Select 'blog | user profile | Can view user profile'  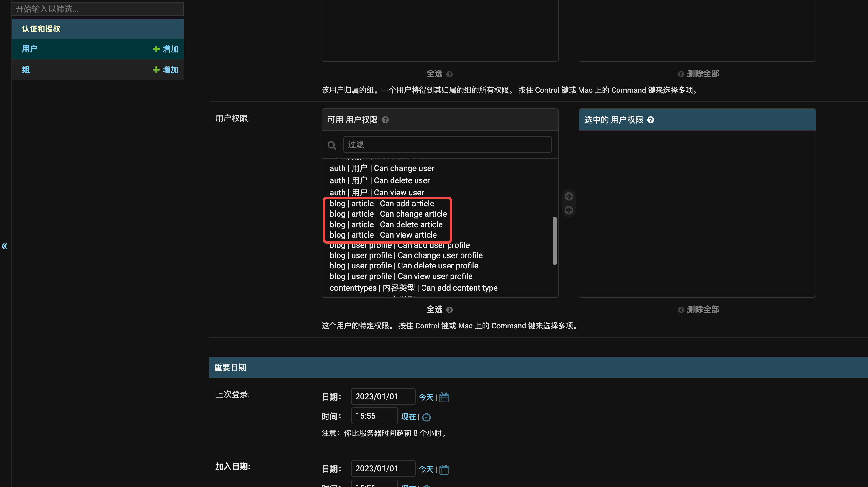[x=401, y=277]
